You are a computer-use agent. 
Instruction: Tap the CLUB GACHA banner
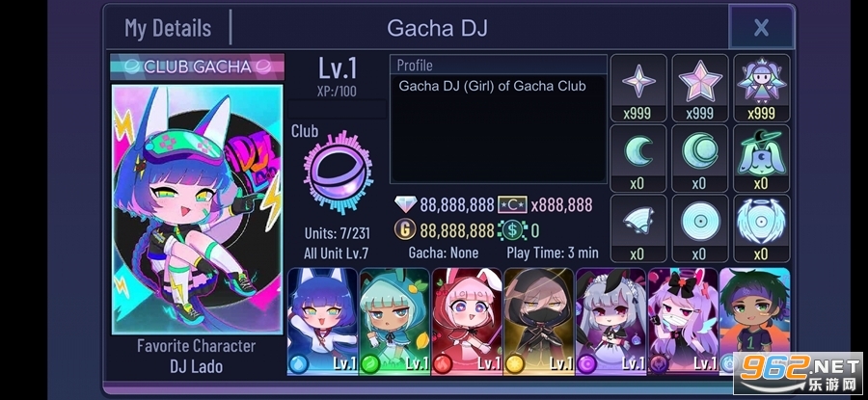[197, 67]
